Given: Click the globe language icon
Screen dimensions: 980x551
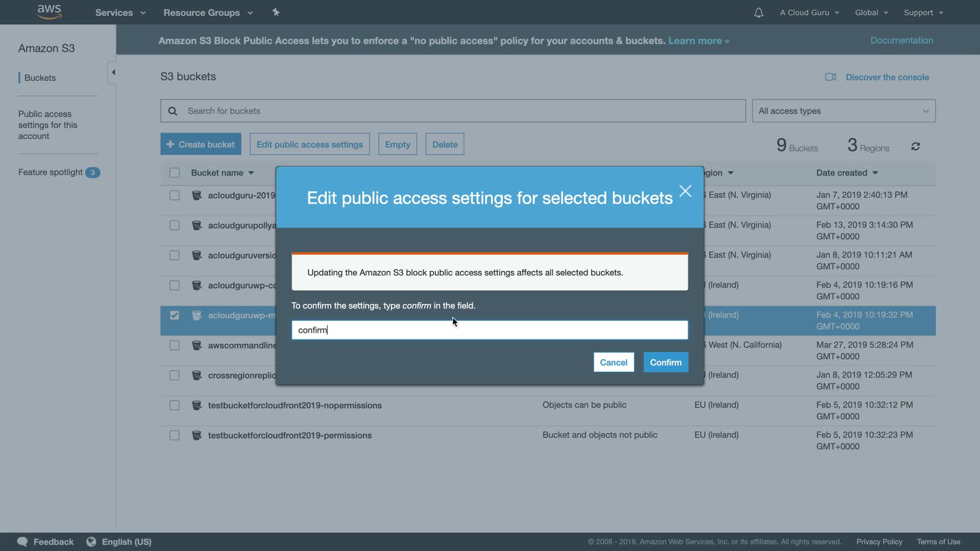Looking at the screenshot, I should pyautogui.click(x=91, y=541).
